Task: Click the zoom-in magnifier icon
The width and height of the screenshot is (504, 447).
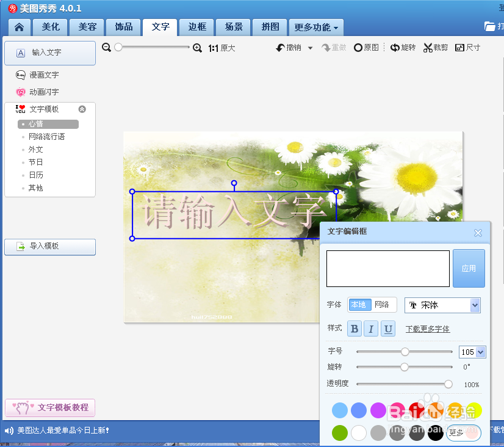Action: pos(196,47)
